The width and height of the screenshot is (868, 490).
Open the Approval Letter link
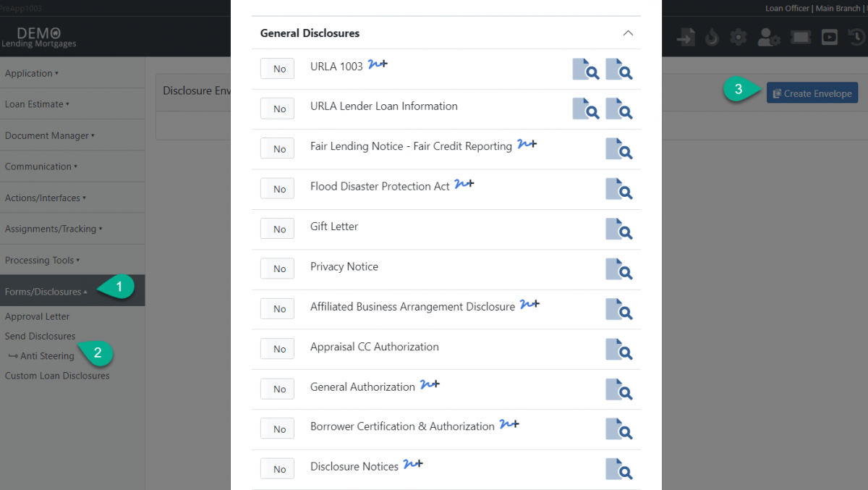coord(37,316)
